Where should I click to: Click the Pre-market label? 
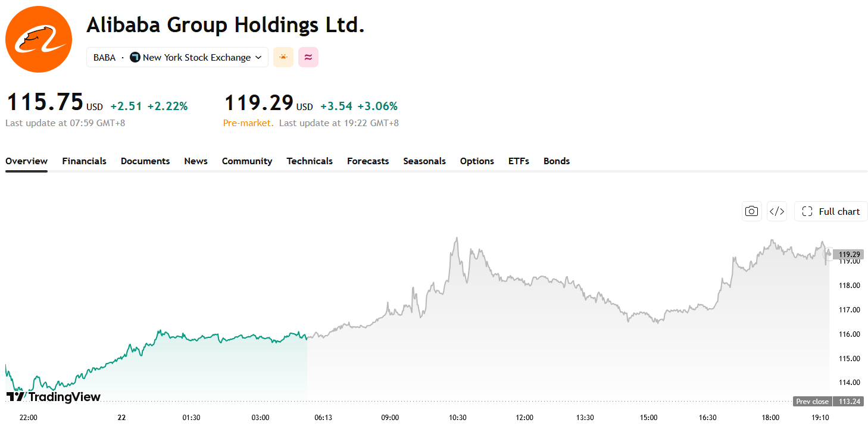coord(248,123)
